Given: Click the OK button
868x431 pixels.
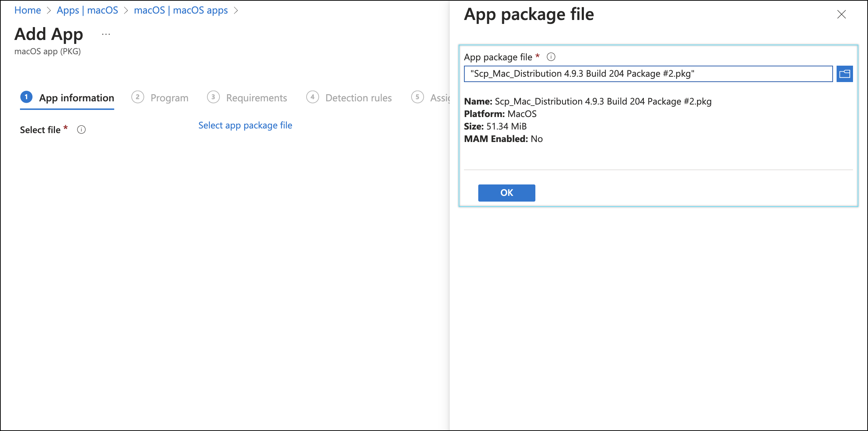Looking at the screenshot, I should click(506, 193).
